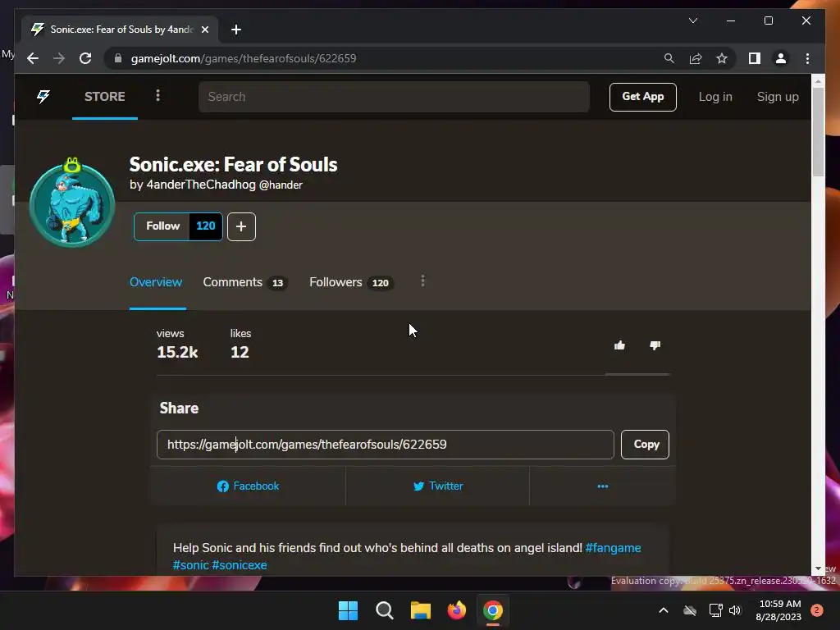Screen dimensions: 840x630
Task: Share the game on Facebook
Action: (248, 486)
